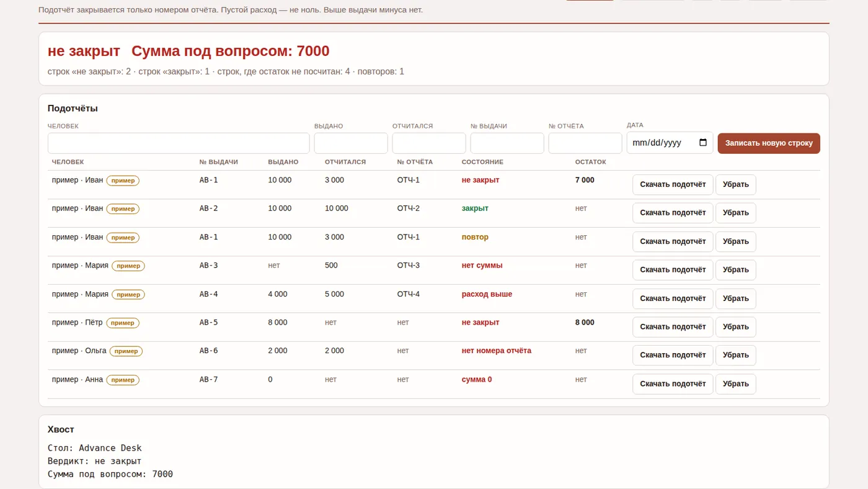Download подотчёт for Пётр АВ-5
The image size is (868, 489).
click(673, 327)
